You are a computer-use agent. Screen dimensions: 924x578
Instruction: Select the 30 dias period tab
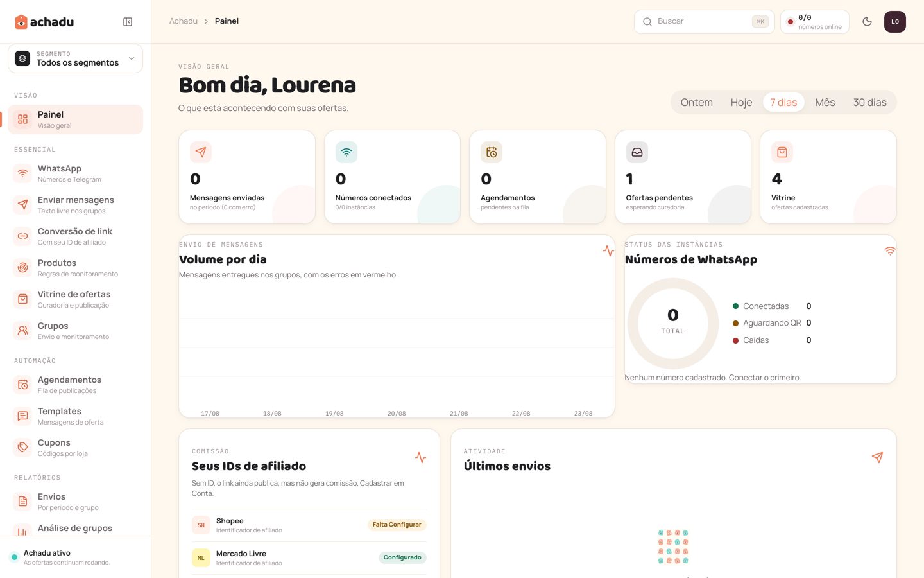tap(869, 103)
